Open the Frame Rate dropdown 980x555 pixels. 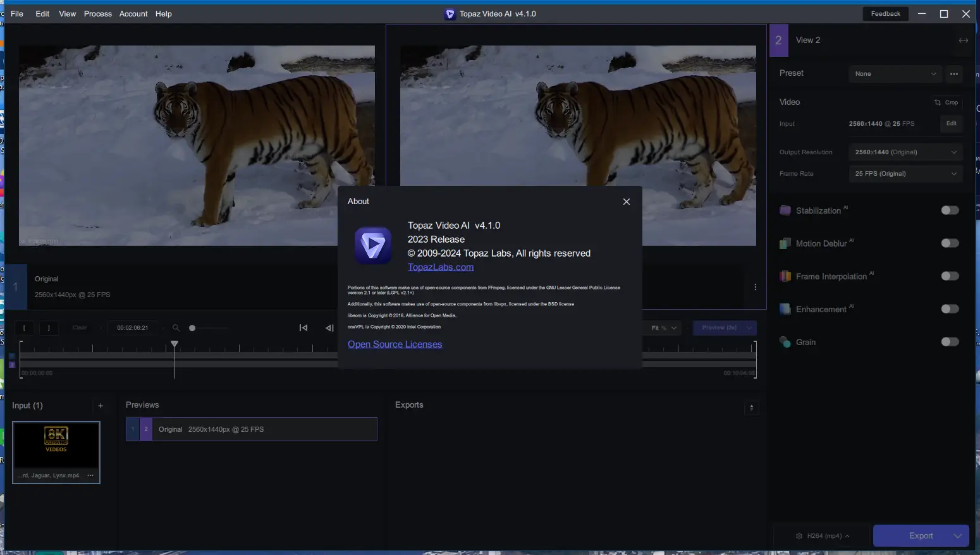905,174
